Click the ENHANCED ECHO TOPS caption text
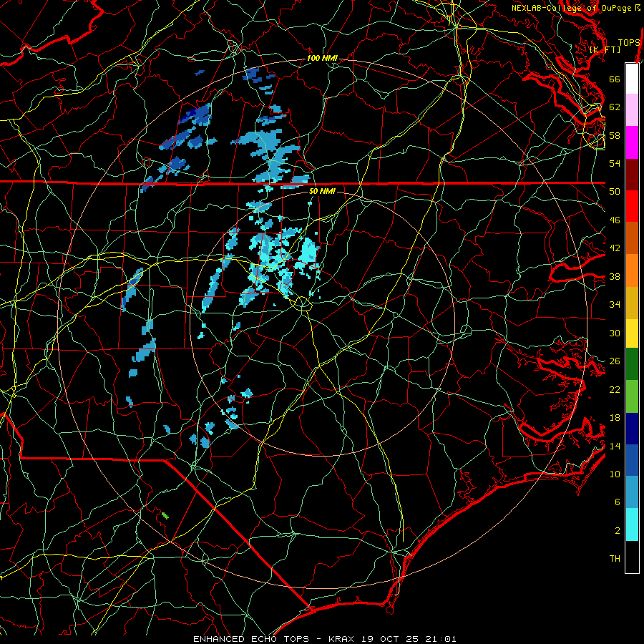The image size is (644, 644). (x=250, y=639)
